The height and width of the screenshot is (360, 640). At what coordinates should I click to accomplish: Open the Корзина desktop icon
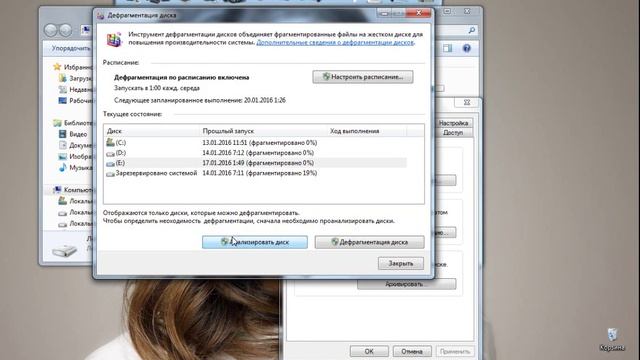[612, 340]
